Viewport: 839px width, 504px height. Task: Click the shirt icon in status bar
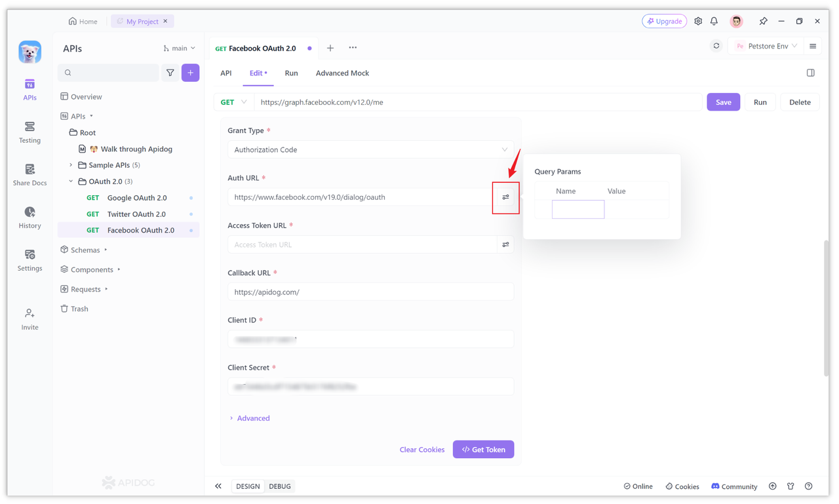pos(790,486)
